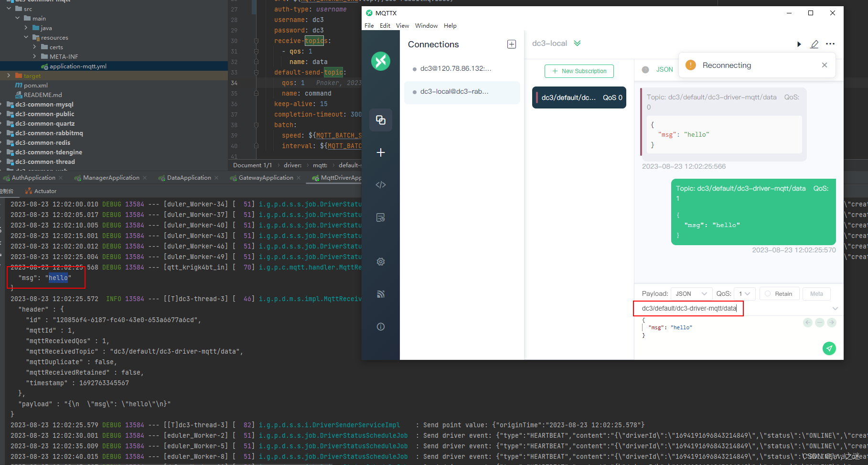Open the Log icon in MQTTX sidebar
The height and width of the screenshot is (465, 868).
coord(381,217)
